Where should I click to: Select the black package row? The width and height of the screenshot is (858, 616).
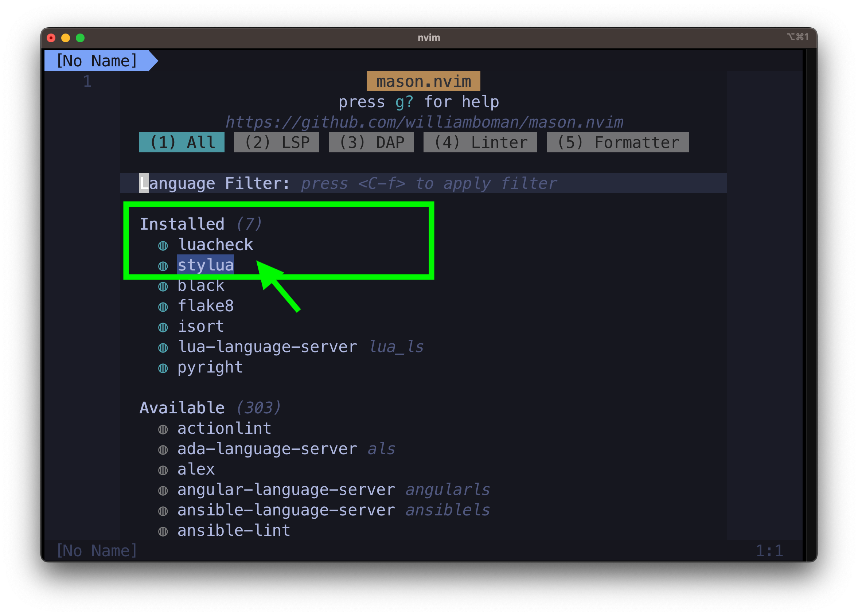tap(201, 285)
